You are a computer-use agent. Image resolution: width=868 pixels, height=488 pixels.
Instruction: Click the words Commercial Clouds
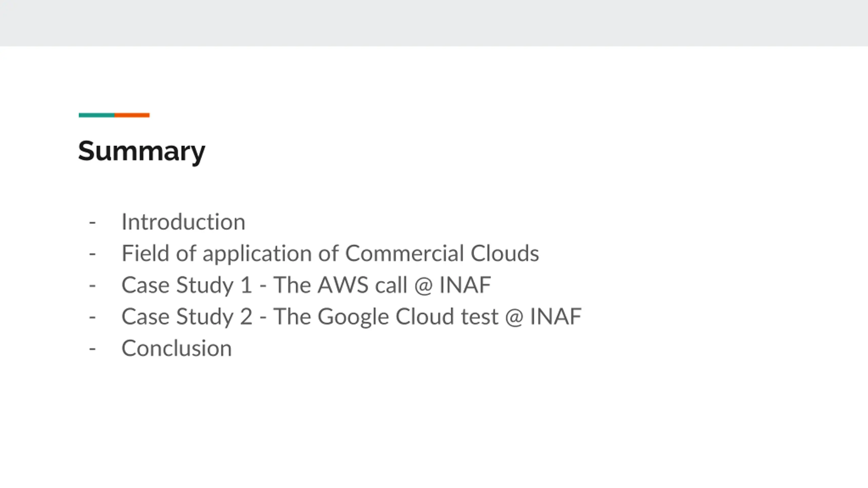coord(442,253)
